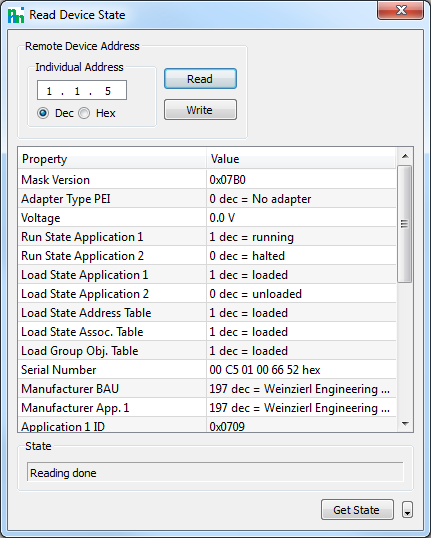Select the Dec radio button
This screenshot has height=538, width=431.
(x=43, y=113)
